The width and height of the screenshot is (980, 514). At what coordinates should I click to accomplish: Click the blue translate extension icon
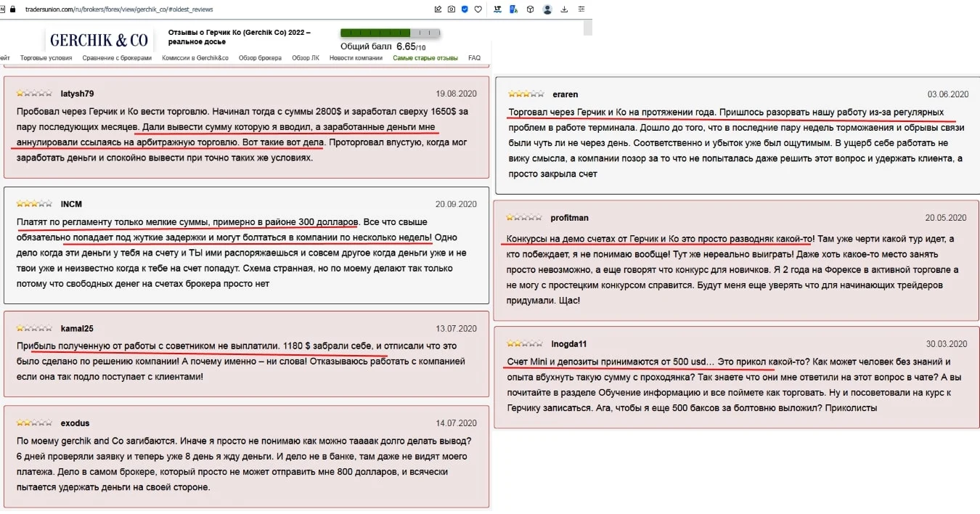(514, 9)
